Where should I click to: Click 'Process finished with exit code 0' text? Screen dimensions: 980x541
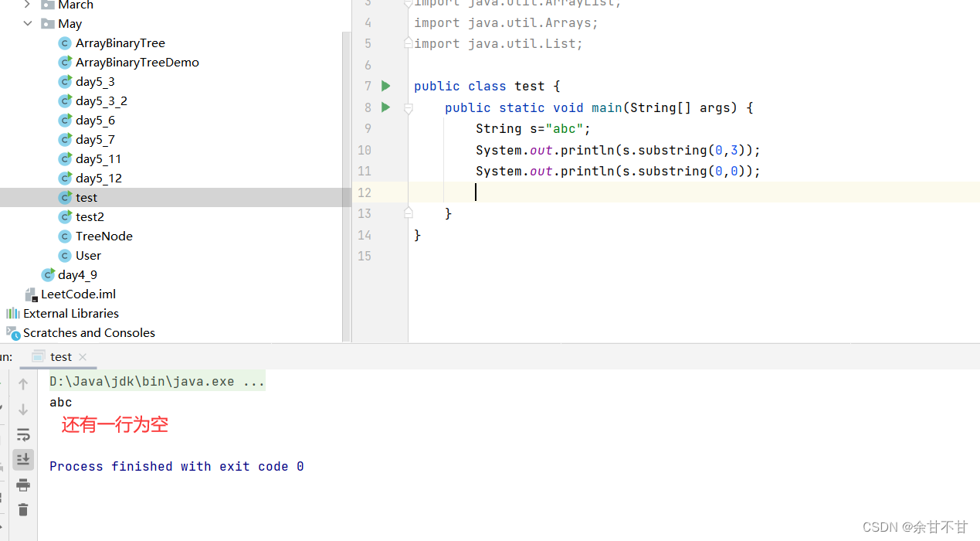pos(176,467)
